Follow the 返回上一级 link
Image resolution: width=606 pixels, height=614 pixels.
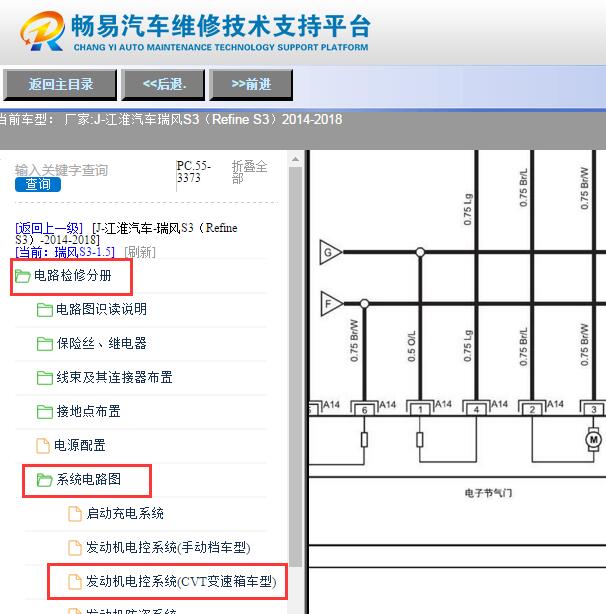click(49, 228)
